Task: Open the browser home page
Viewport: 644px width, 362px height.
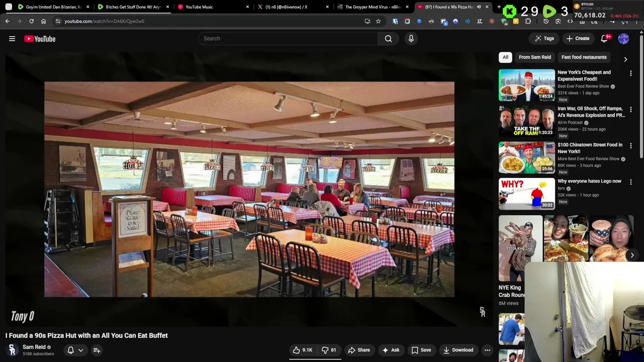Action: [x=43, y=21]
